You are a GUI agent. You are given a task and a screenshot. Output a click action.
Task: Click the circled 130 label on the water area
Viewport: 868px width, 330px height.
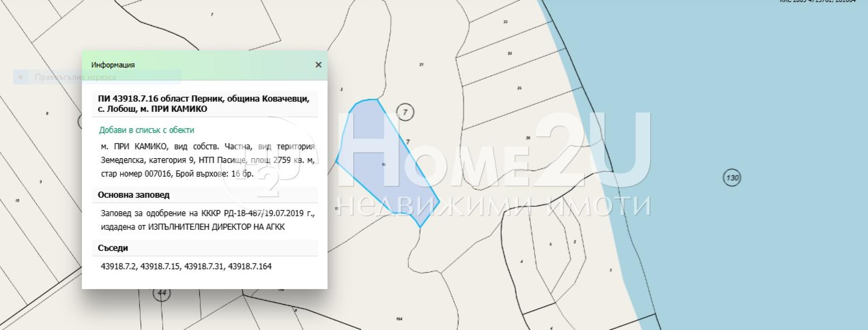point(732,178)
